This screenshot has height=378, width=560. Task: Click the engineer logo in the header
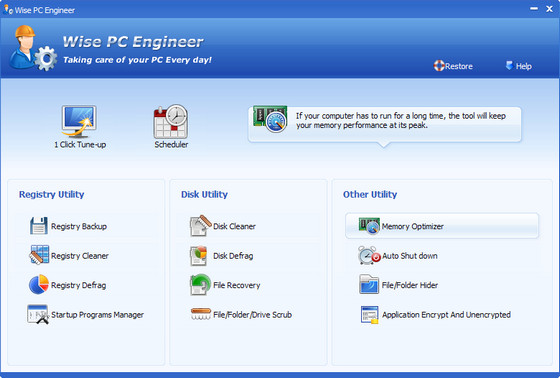tap(32, 48)
